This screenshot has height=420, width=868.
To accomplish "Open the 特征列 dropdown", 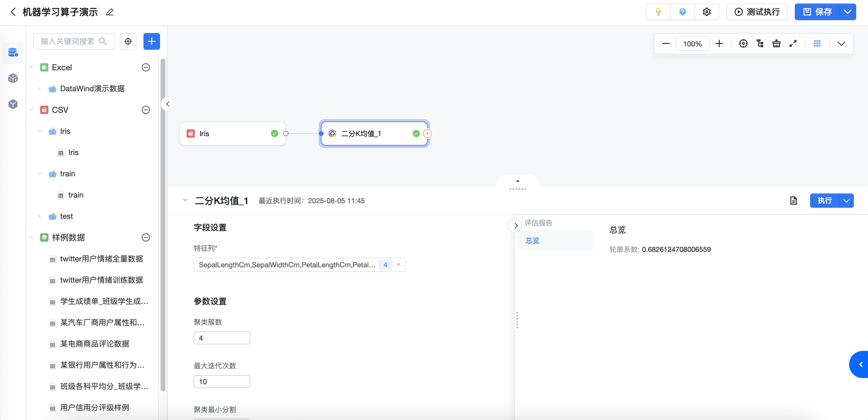I will [x=300, y=265].
